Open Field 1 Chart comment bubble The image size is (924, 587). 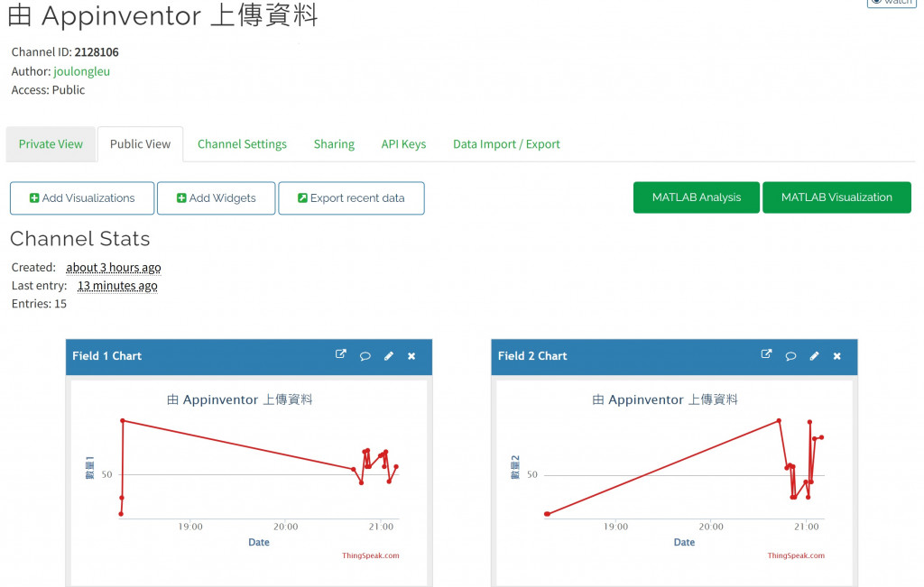365,355
